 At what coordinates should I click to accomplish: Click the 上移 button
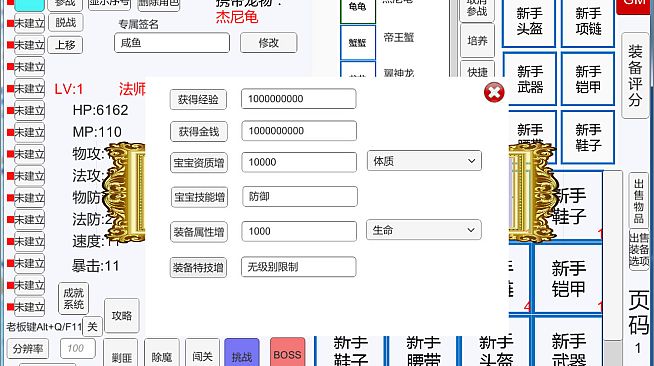(65, 45)
